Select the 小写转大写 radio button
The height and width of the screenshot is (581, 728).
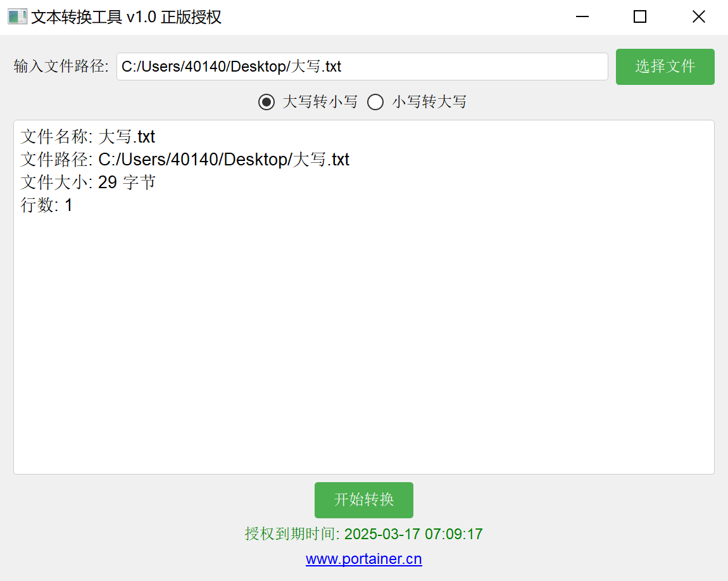point(375,102)
